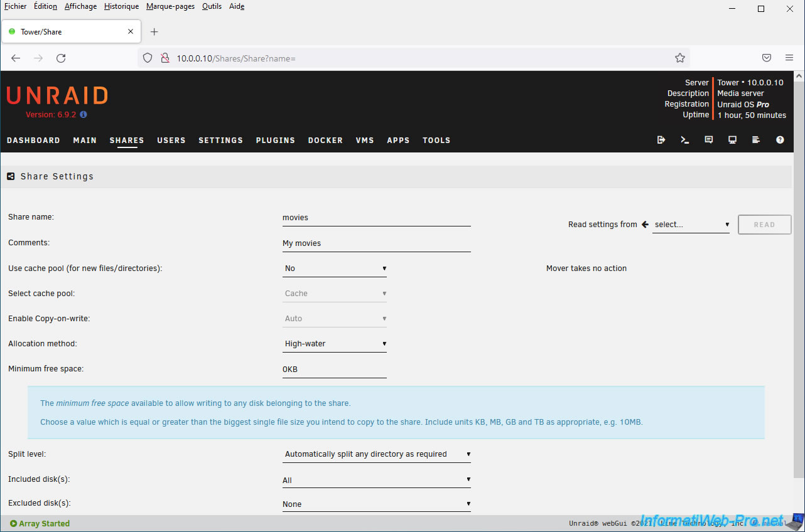The image size is (805, 532).
Task: Open Read settings from select dropdown
Action: tap(691, 225)
